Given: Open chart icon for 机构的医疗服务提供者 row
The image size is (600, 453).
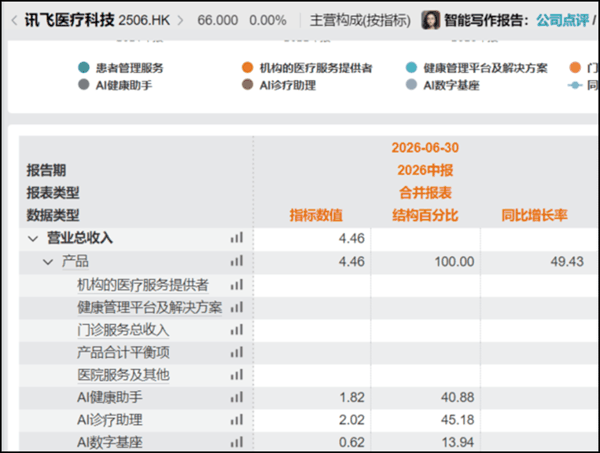Looking at the screenshot, I should [x=236, y=285].
